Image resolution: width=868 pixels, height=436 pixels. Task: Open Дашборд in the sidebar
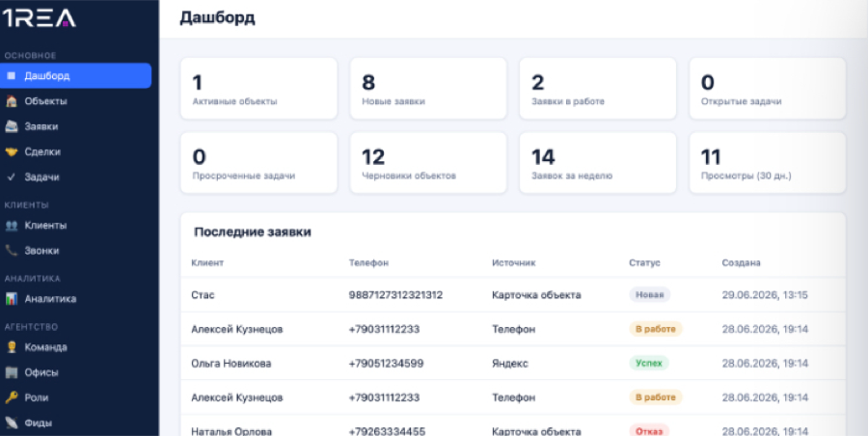coord(75,75)
